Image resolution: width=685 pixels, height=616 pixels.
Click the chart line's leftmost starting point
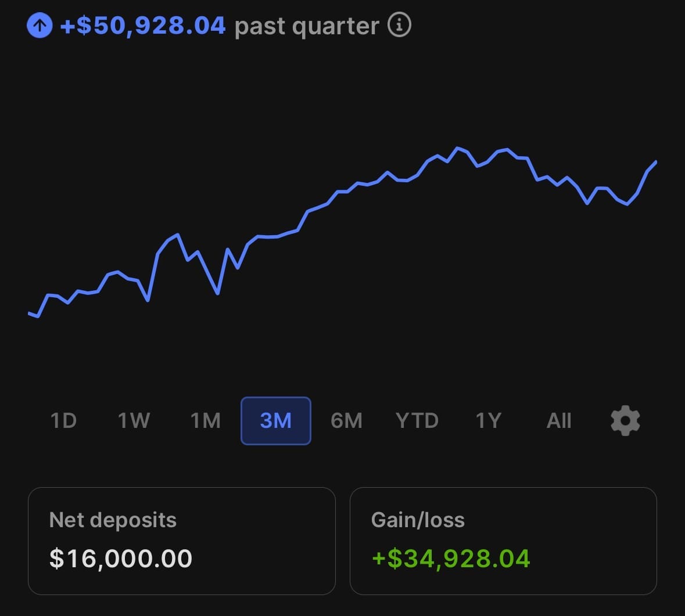pos(29,314)
